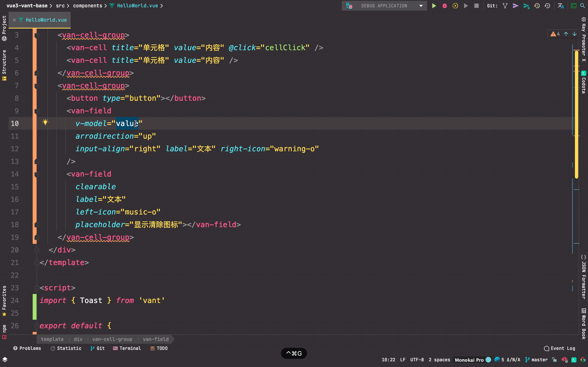Collapse the van-field fold on line 14
The width and height of the screenshot is (588, 367).
pyautogui.click(x=37, y=175)
